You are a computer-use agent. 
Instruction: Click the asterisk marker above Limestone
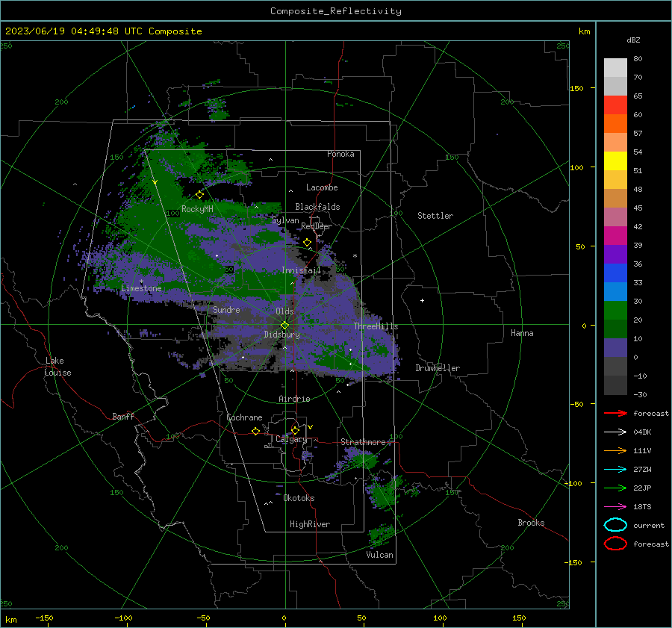click(x=141, y=282)
